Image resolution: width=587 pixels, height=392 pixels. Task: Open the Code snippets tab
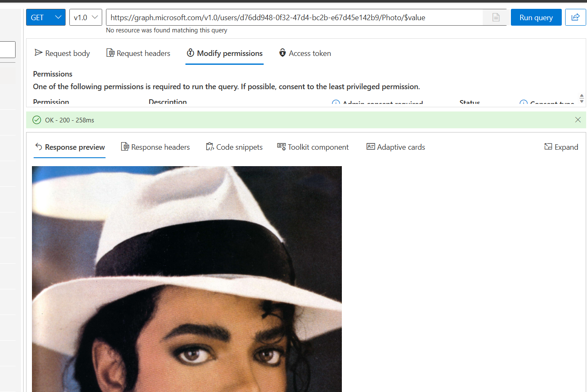pos(234,147)
